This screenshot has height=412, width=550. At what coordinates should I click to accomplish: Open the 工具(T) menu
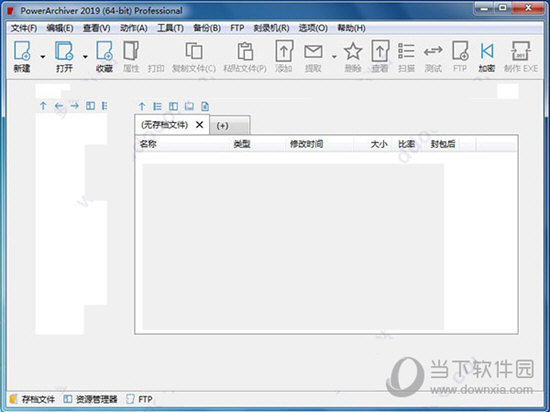point(170,28)
